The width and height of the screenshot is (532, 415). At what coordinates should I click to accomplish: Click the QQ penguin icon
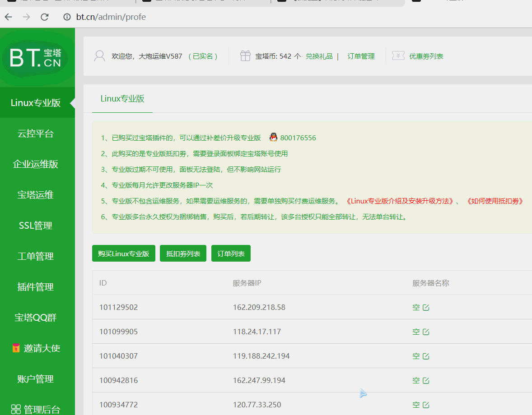coord(273,137)
